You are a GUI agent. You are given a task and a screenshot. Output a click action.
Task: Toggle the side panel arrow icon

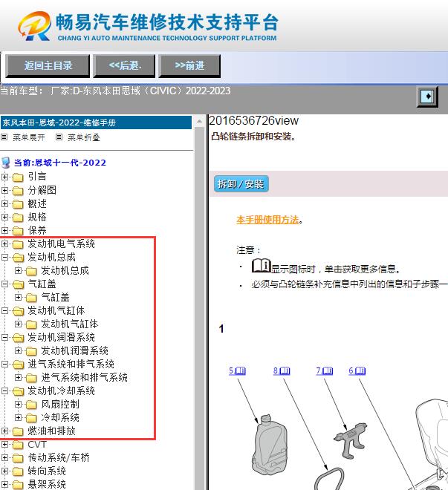click(427, 97)
